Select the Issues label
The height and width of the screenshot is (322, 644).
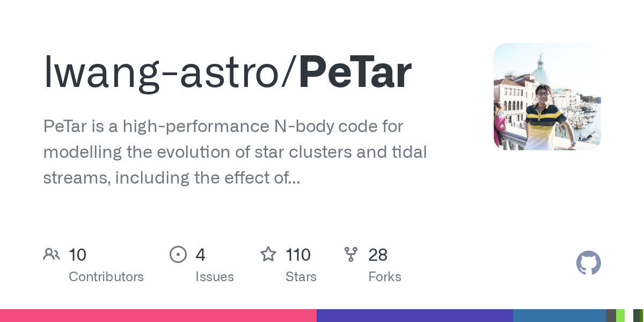tap(215, 277)
